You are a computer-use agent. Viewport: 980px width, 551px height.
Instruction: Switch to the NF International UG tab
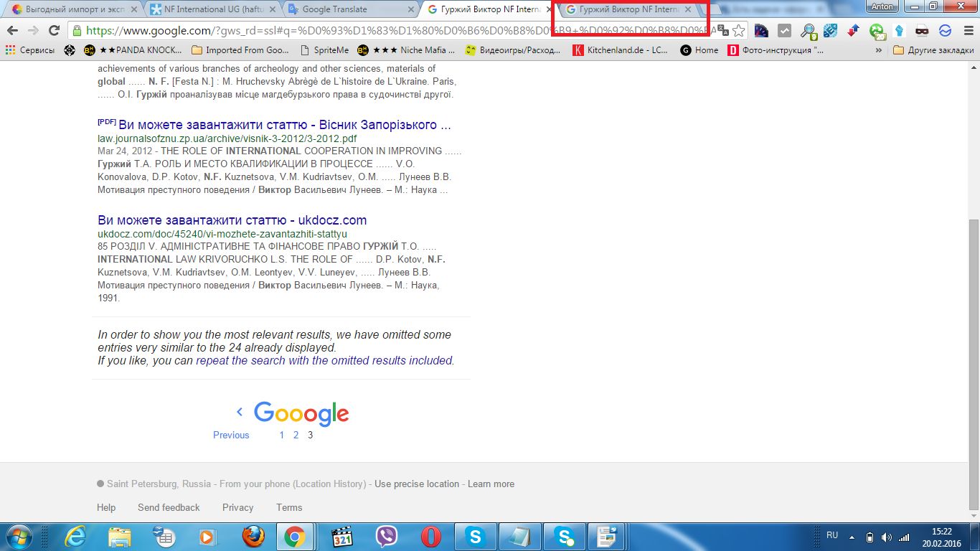tap(214, 9)
